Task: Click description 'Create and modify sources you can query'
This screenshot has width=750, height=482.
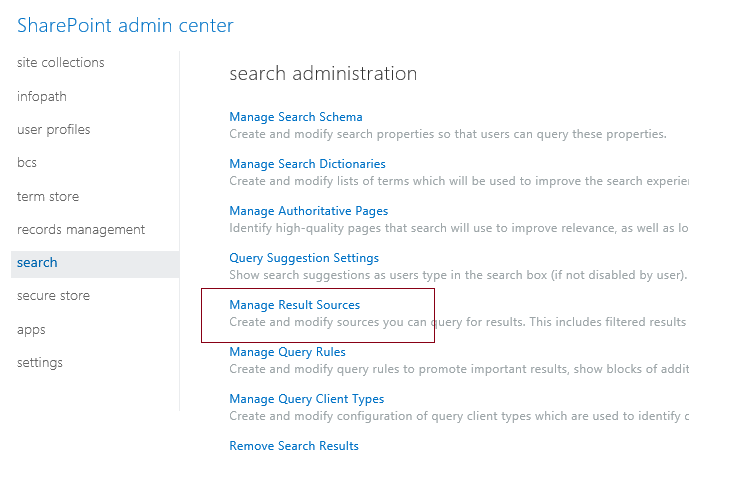Action: [x=458, y=322]
